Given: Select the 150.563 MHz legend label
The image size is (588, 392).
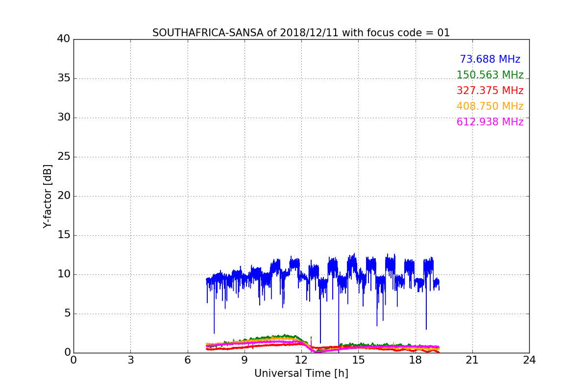Looking at the screenshot, I should pos(490,75).
